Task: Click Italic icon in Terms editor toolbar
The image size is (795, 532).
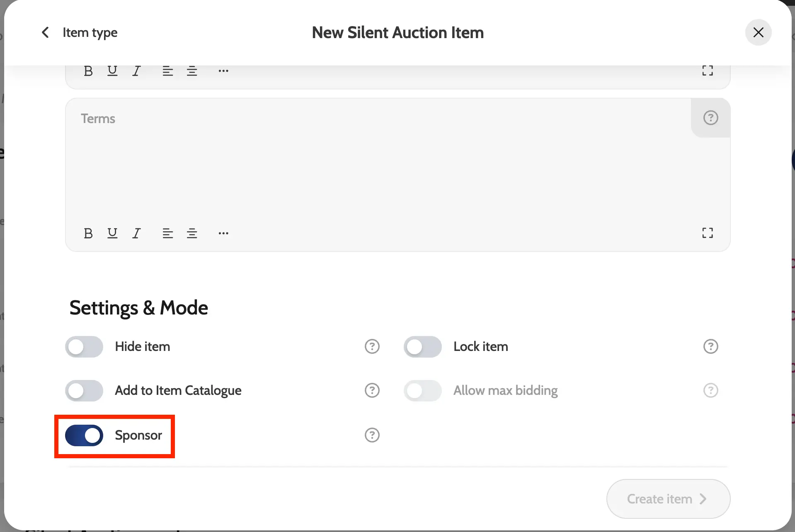Action: 136,233
